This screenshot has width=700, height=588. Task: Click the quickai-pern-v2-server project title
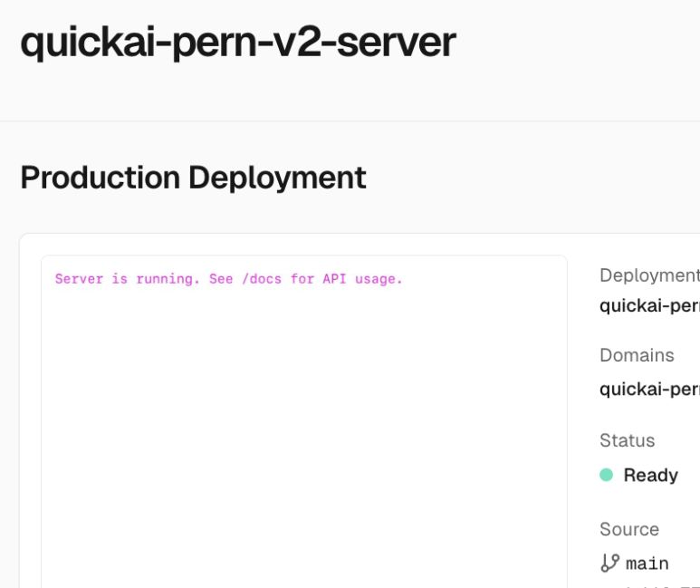[x=238, y=43]
